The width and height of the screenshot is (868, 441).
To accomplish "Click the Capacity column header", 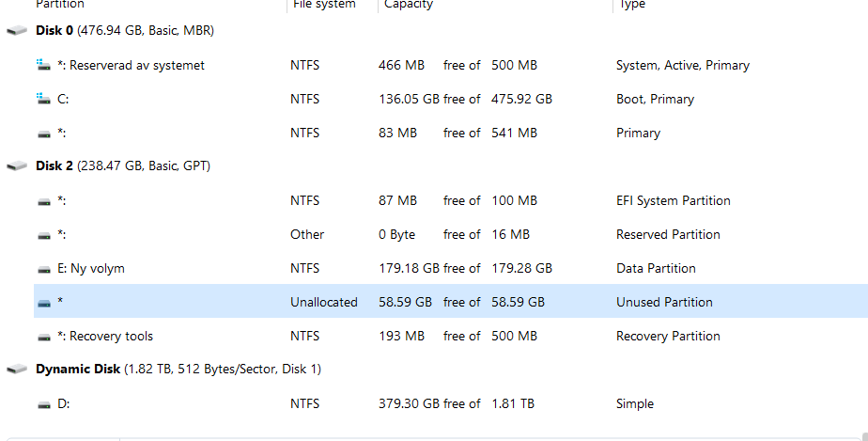I will [x=409, y=5].
